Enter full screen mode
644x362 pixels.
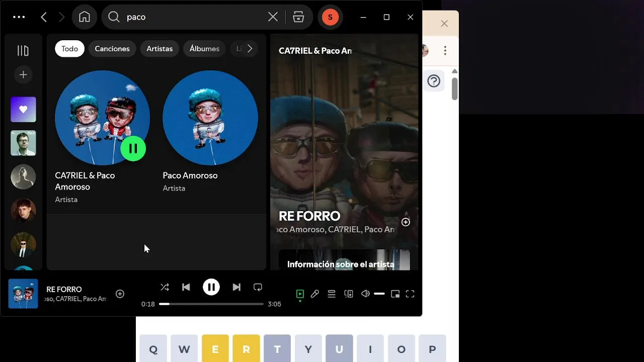point(410,294)
